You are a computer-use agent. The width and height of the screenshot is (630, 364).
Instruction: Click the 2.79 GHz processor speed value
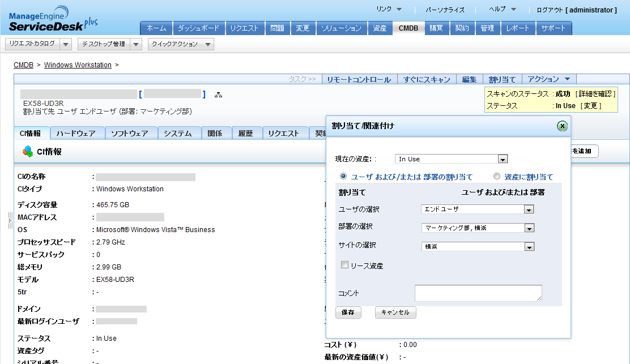[110, 242]
